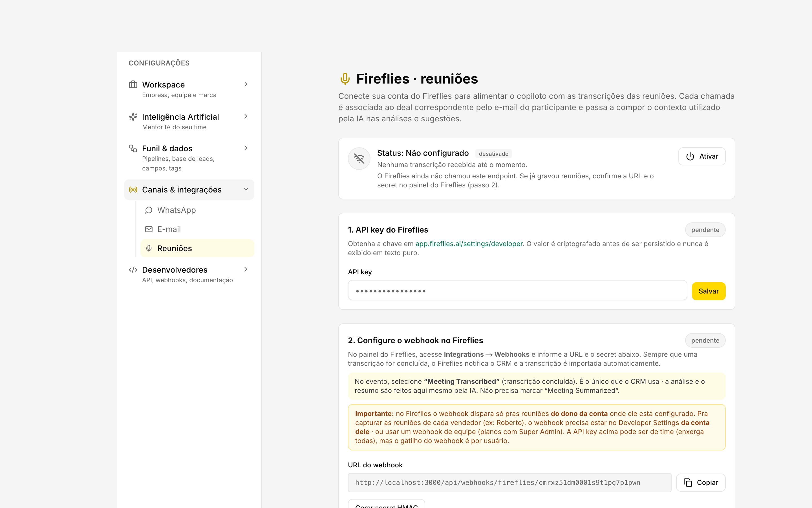Click the copy icon next to webhook URL
The width and height of the screenshot is (812, 508).
[687, 483]
